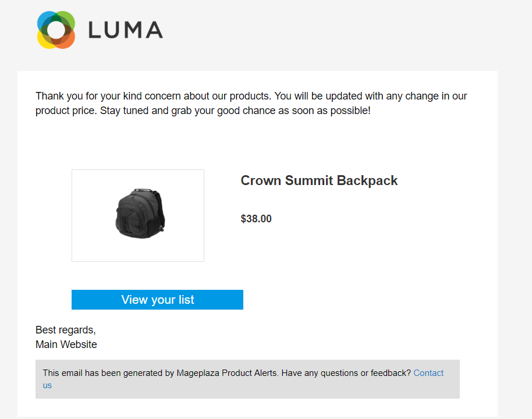Click "Have any questions or feedback?" text

346,373
